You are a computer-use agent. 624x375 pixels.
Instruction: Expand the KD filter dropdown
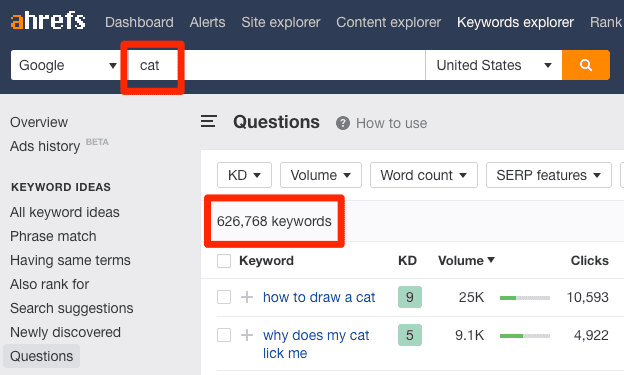[x=244, y=175]
